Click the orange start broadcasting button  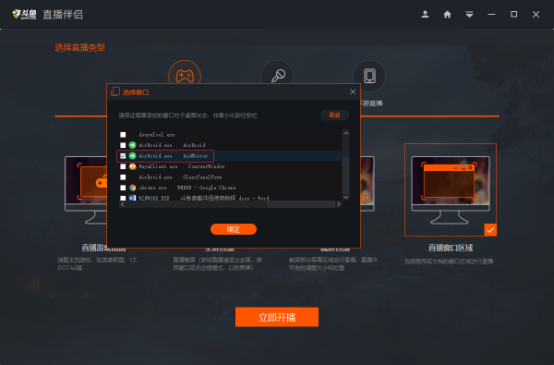[277, 317]
